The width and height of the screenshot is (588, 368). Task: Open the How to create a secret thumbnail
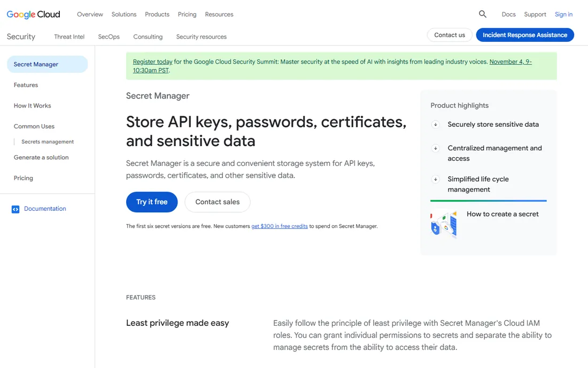444,224
